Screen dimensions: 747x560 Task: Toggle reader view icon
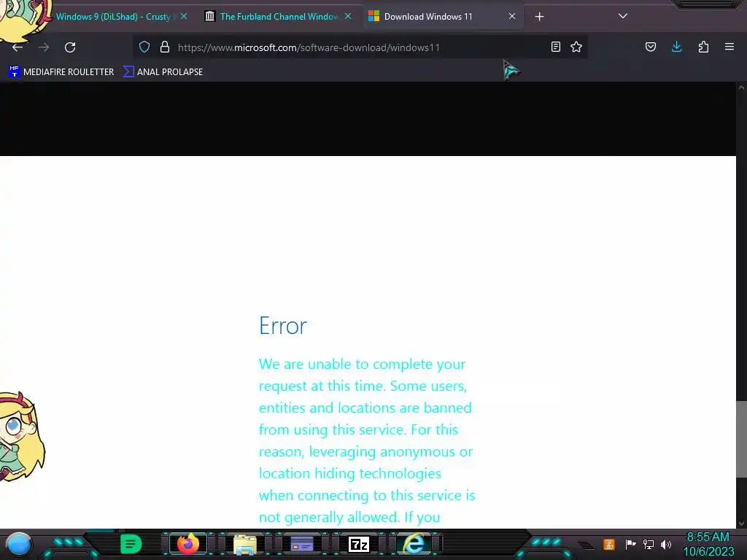[x=555, y=47]
